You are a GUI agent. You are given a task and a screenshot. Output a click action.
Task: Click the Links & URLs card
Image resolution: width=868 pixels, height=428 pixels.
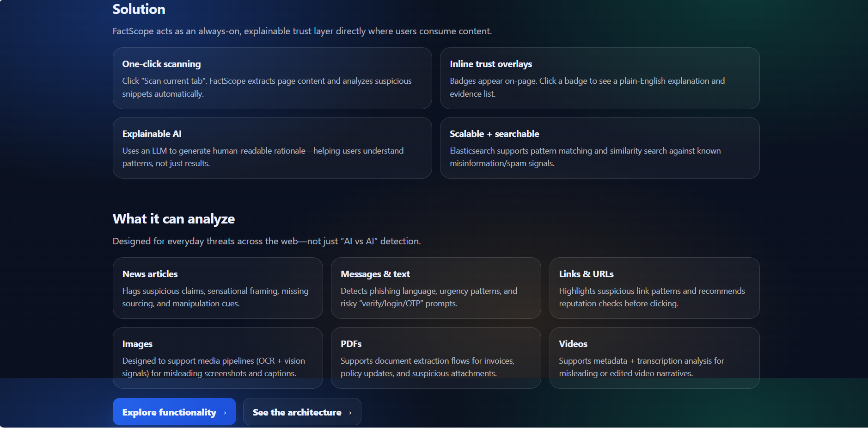pyautogui.click(x=654, y=288)
